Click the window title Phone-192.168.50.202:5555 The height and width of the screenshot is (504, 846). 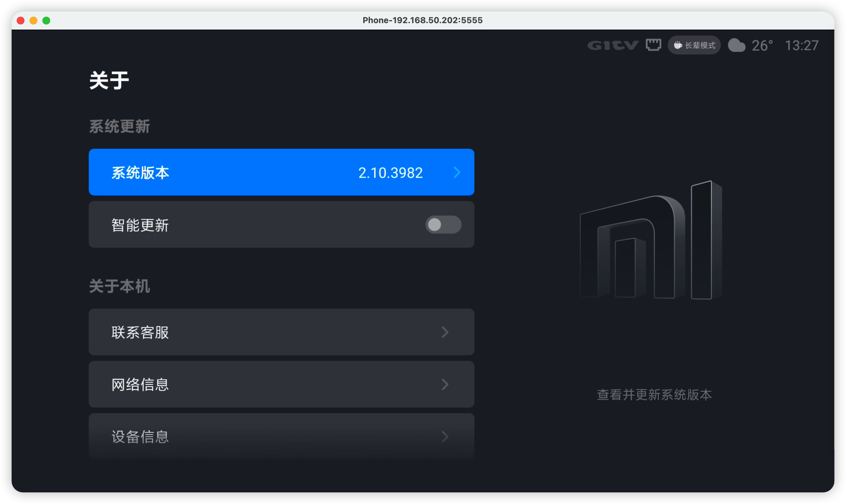pyautogui.click(x=422, y=20)
